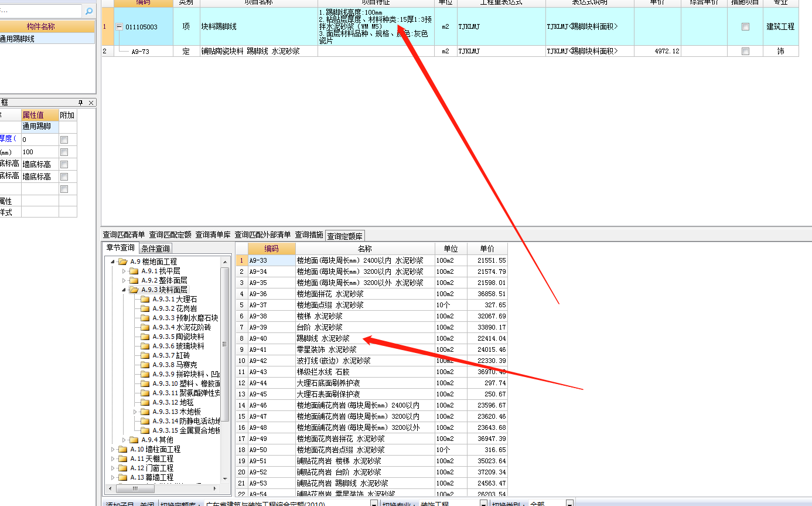
Task: Check the 附加 box beside second 墙底标高
Action: click(x=64, y=176)
